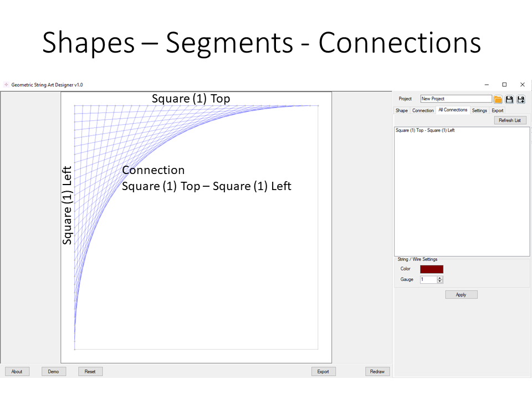
Task: Switch to the Shape tab
Action: point(402,110)
